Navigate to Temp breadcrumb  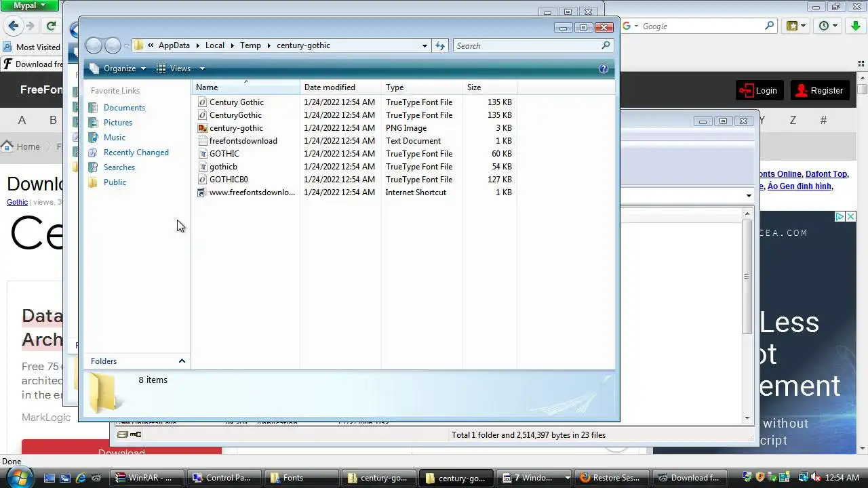[250, 45]
